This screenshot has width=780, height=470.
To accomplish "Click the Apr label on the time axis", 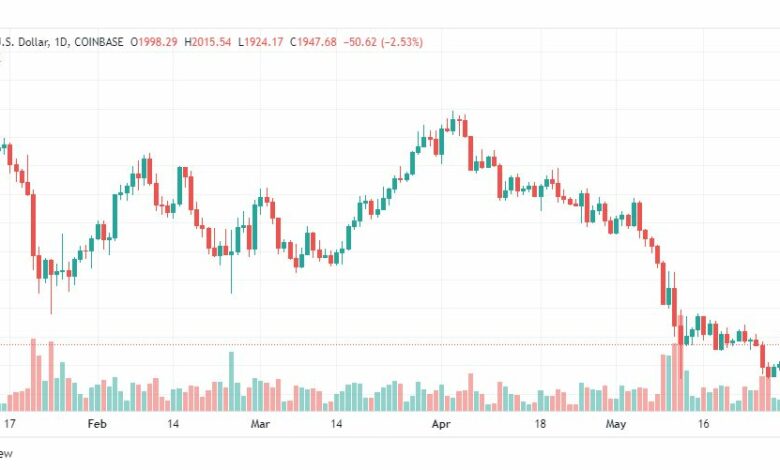I will [441, 424].
